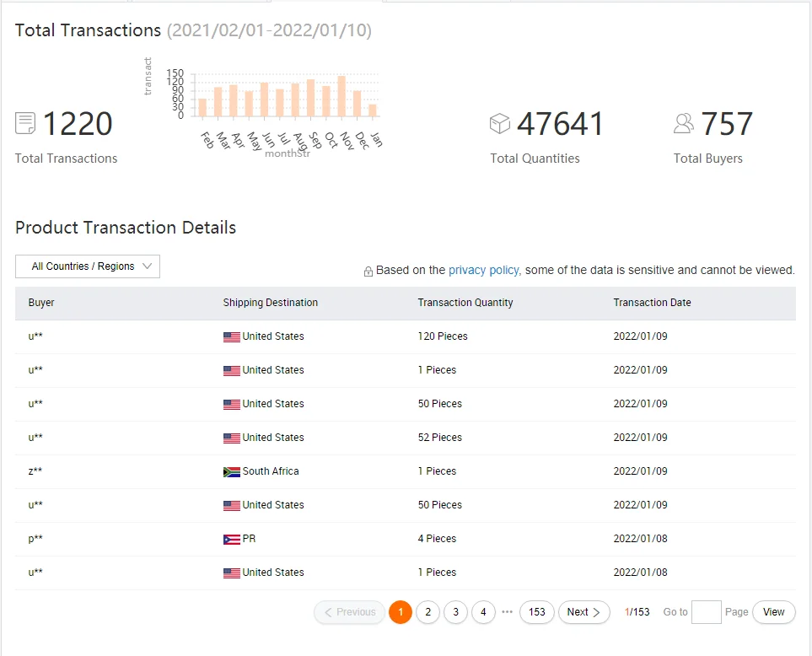Click the South Africa flag icon
Image resolution: width=812 pixels, height=656 pixels.
232,471
